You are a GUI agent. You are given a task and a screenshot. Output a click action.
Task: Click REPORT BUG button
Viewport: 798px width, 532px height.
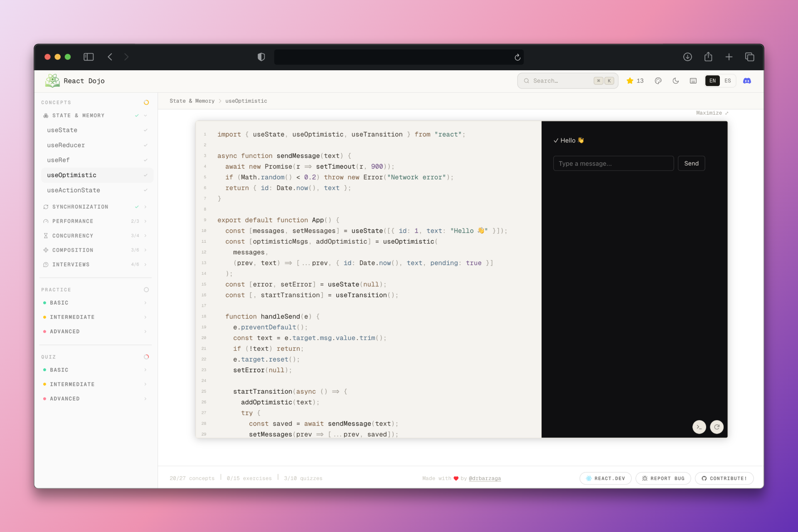(663, 478)
